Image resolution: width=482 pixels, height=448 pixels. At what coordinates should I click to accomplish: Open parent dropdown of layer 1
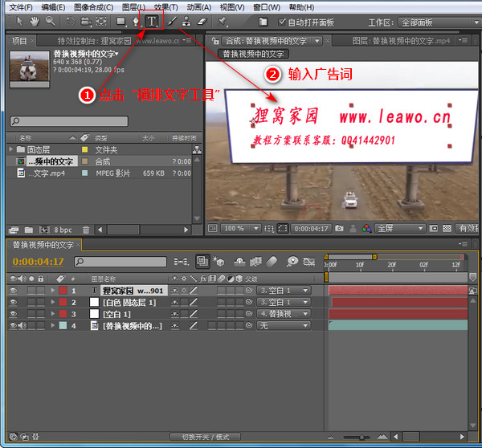pos(284,291)
